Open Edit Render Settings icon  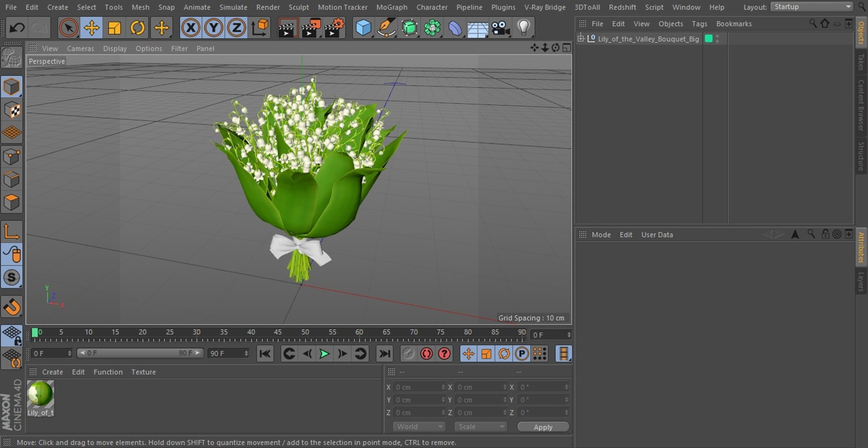[x=334, y=28]
